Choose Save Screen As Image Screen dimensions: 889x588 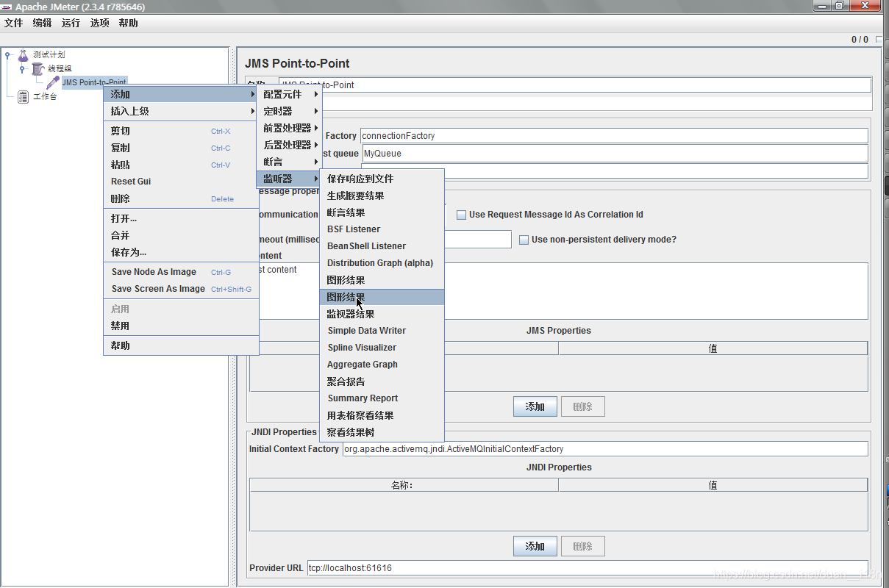pos(181,289)
